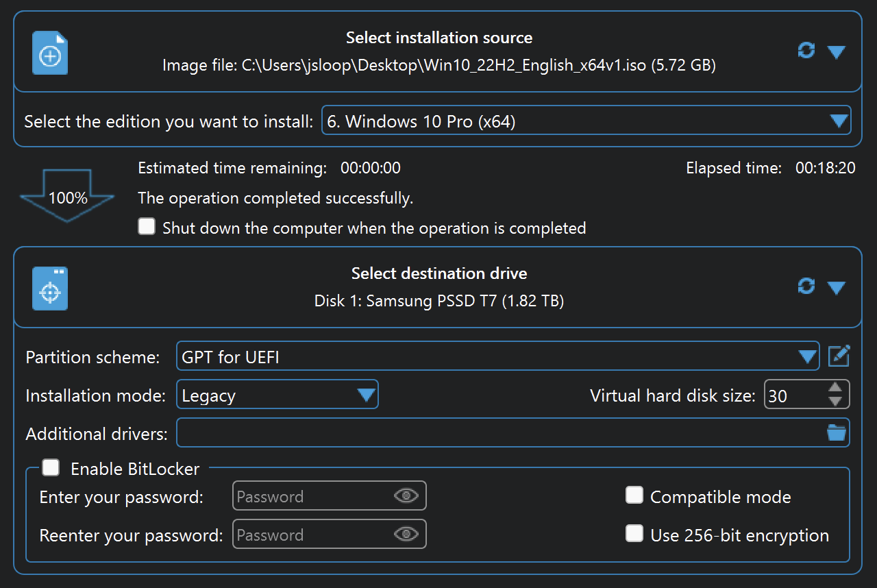Show password in Reenter your password field
Image resolution: width=877 pixels, height=588 pixels.
tap(406, 534)
